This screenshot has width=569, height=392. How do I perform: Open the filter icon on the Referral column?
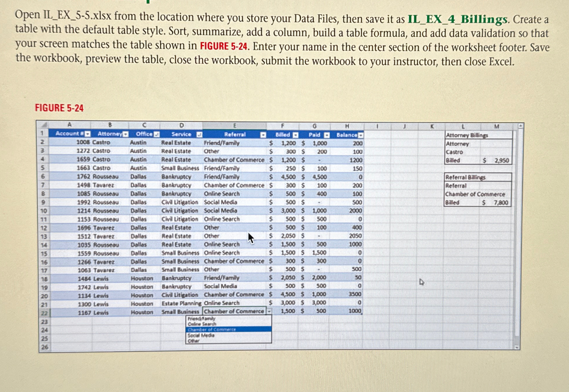click(264, 134)
